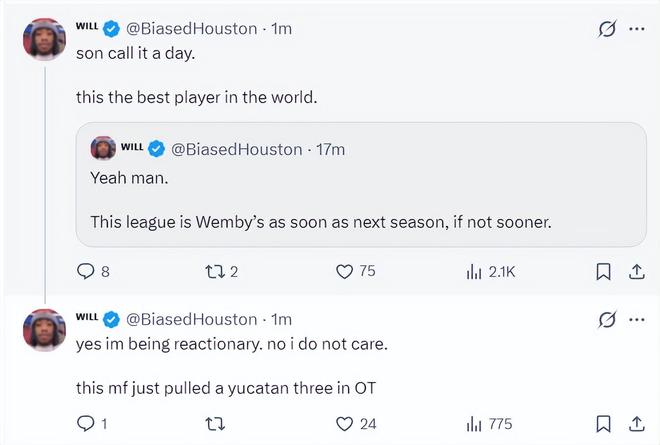Retweet the 'best player in the world' tweet
Image resolution: width=660 pixels, height=445 pixels.
221,272
